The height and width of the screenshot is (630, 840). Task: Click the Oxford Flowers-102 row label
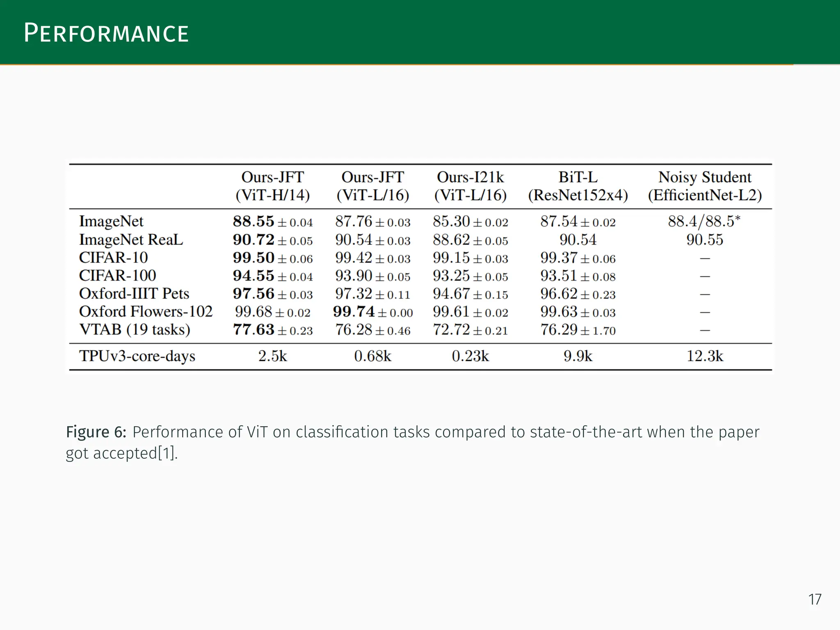(x=146, y=312)
